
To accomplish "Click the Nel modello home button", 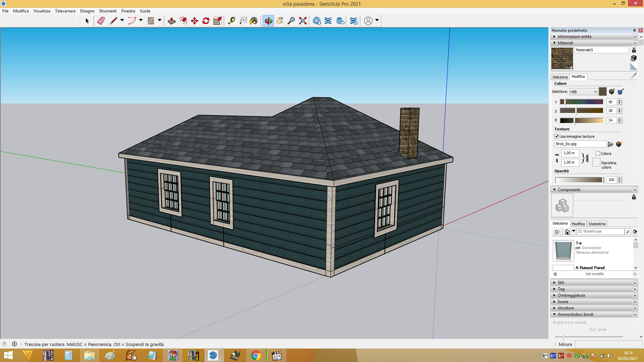I will (567, 232).
